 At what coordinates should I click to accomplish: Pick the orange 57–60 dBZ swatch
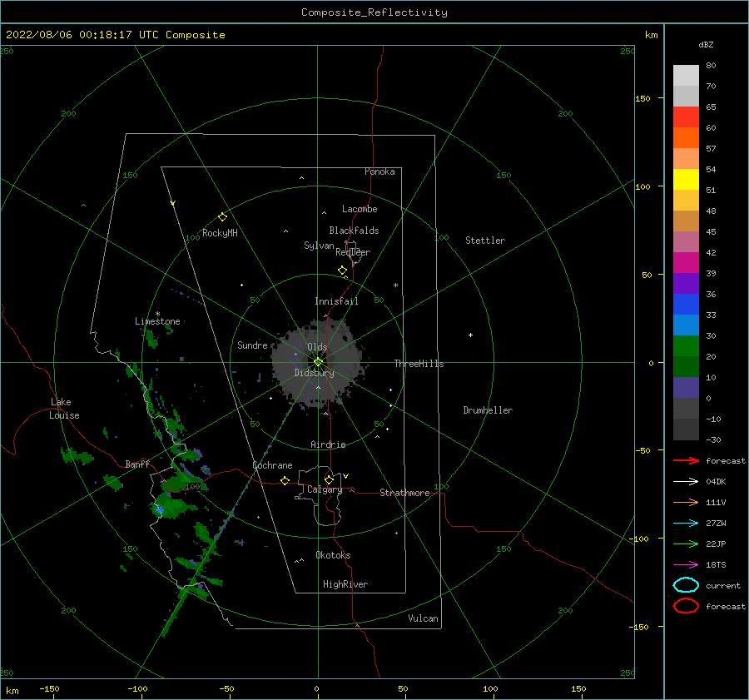pos(686,138)
